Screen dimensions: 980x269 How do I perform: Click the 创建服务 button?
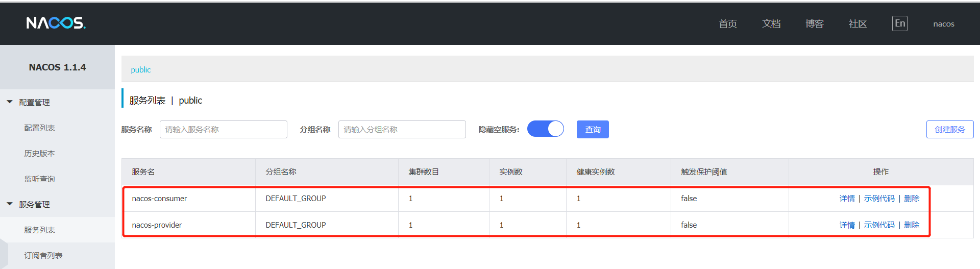[x=950, y=130]
